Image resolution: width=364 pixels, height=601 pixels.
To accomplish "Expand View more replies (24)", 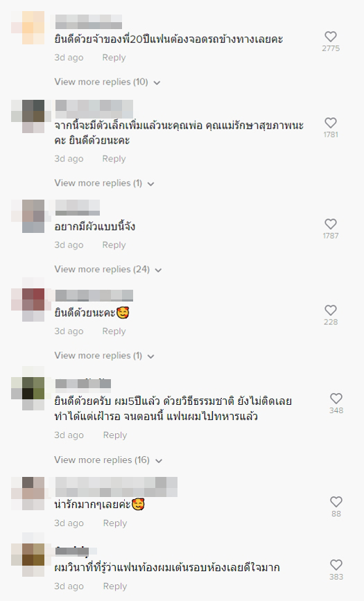I will click(107, 270).
